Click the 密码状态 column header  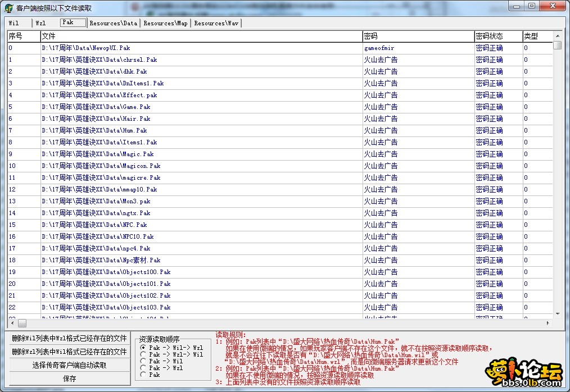499,36
